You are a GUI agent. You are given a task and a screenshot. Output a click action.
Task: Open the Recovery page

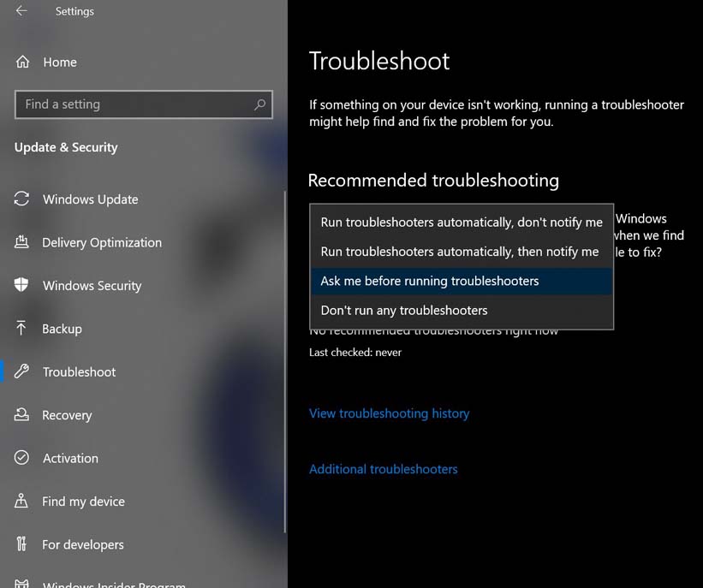click(67, 415)
